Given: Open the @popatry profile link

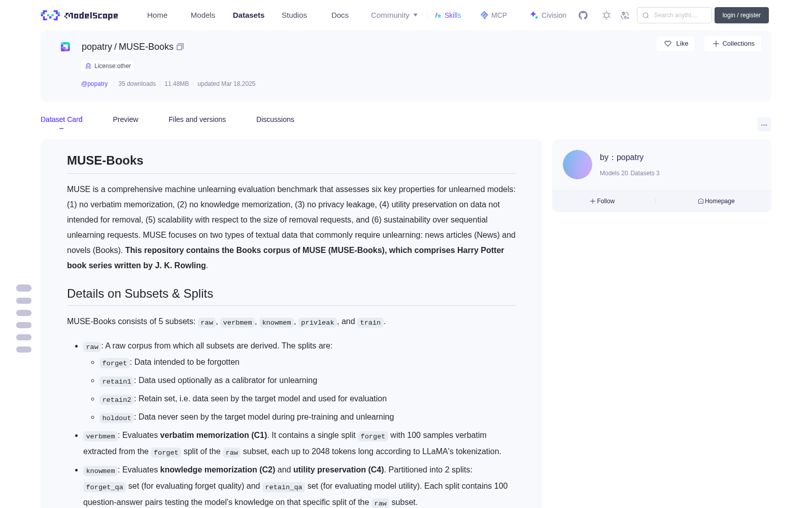Looking at the screenshot, I should click(x=94, y=84).
